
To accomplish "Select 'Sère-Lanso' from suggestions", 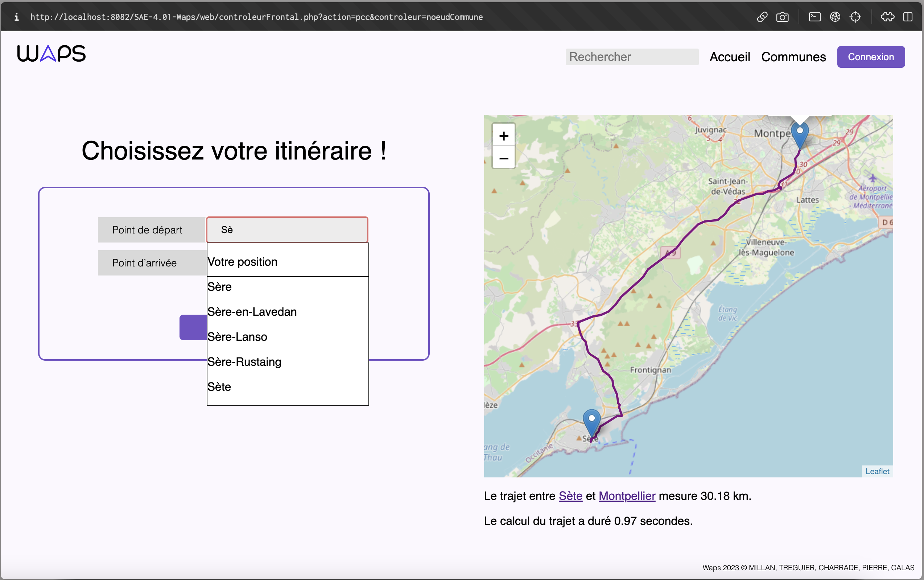I will coord(288,336).
